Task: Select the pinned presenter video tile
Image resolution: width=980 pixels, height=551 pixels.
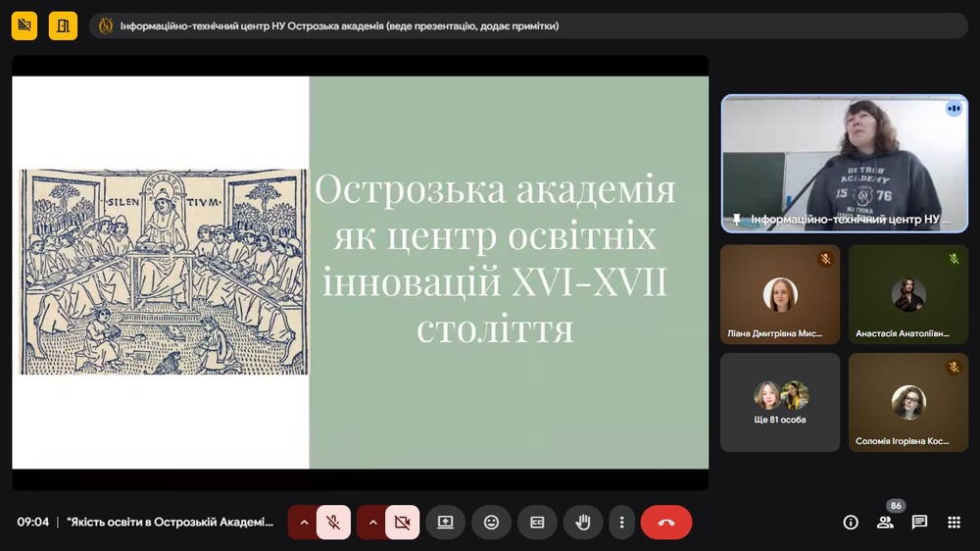Action: click(844, 163)
